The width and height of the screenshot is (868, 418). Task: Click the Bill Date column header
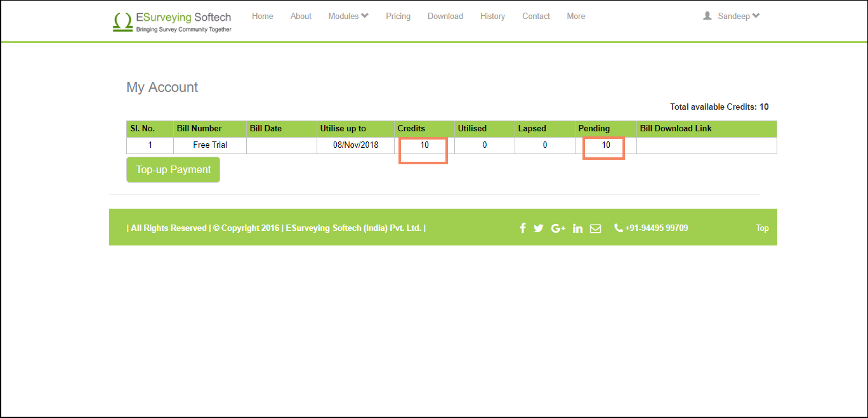(282, 129)
